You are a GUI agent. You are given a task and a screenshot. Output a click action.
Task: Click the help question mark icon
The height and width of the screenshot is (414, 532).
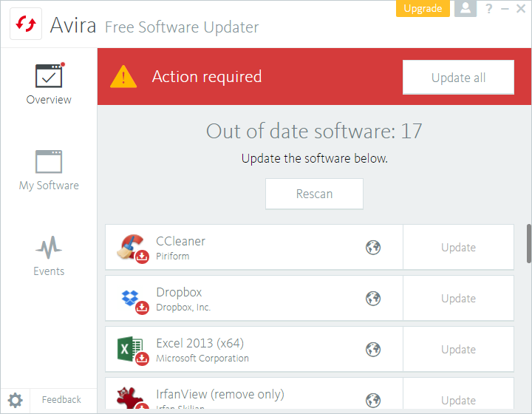(488, 9)
